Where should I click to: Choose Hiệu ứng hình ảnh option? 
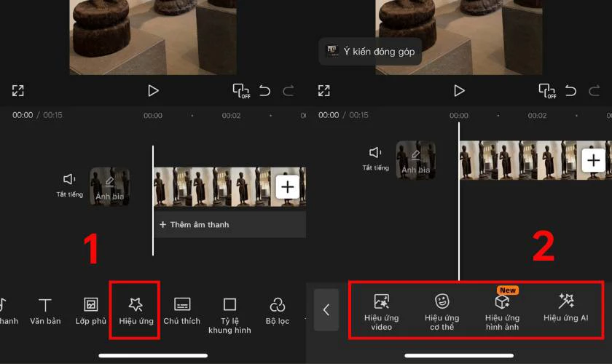point(502,312)
